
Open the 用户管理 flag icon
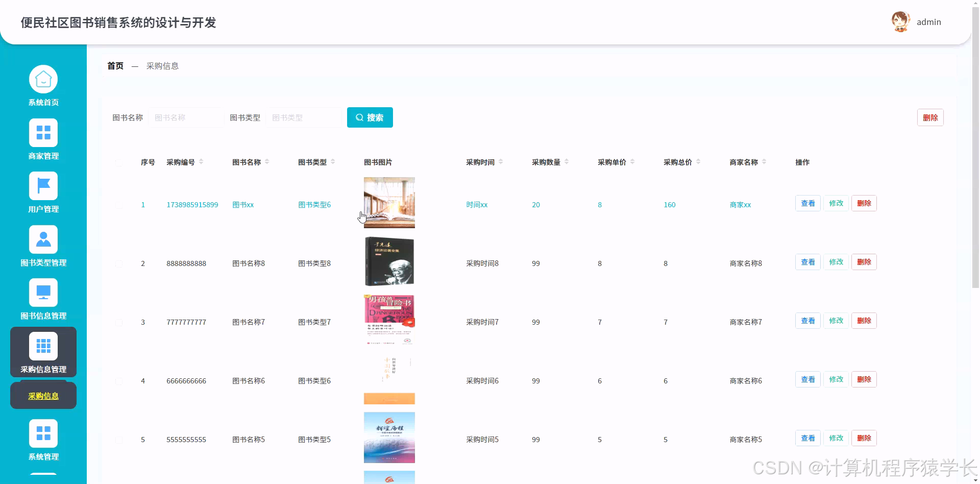pos(43,186)
